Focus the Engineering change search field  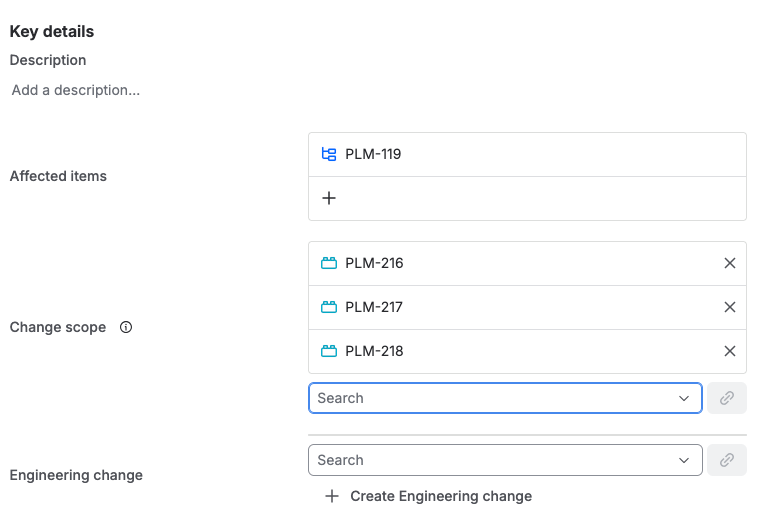pos(505,460)
